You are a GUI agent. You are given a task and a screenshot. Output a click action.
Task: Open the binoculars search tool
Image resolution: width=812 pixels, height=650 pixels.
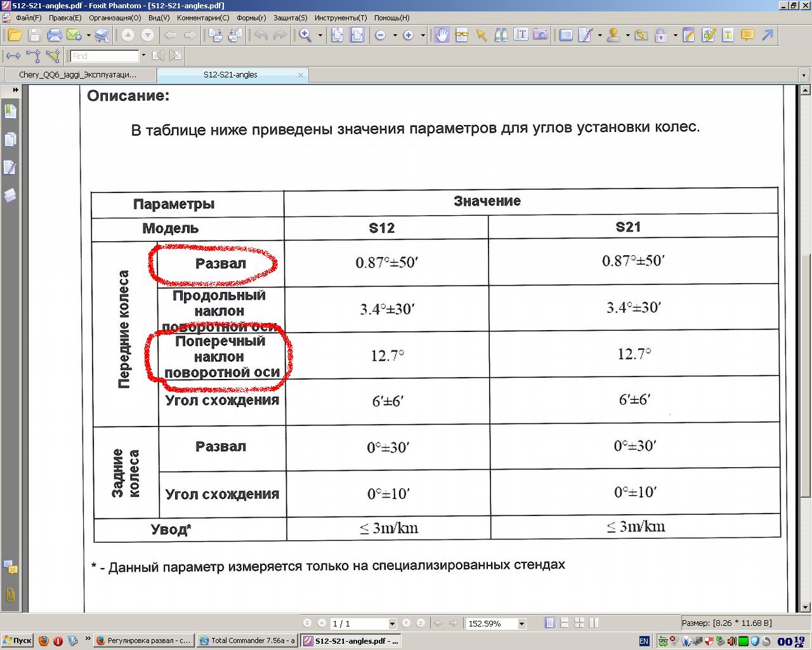(x=501, y=35)
